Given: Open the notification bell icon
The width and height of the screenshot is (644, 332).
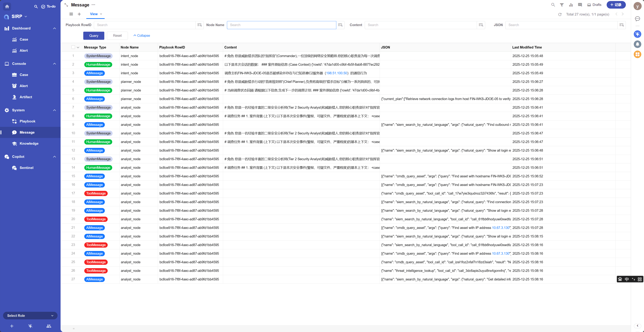Looking at the screenshot, I should tap(637, 44).
